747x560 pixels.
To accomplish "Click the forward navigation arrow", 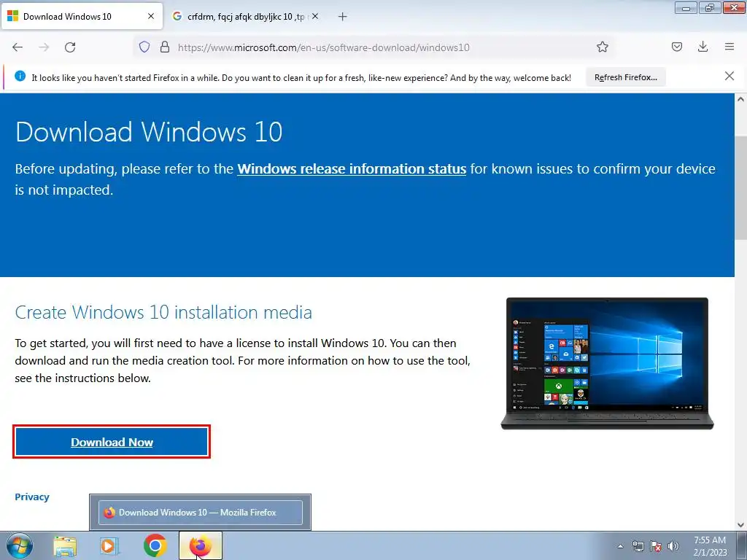I will coord(44,47).
